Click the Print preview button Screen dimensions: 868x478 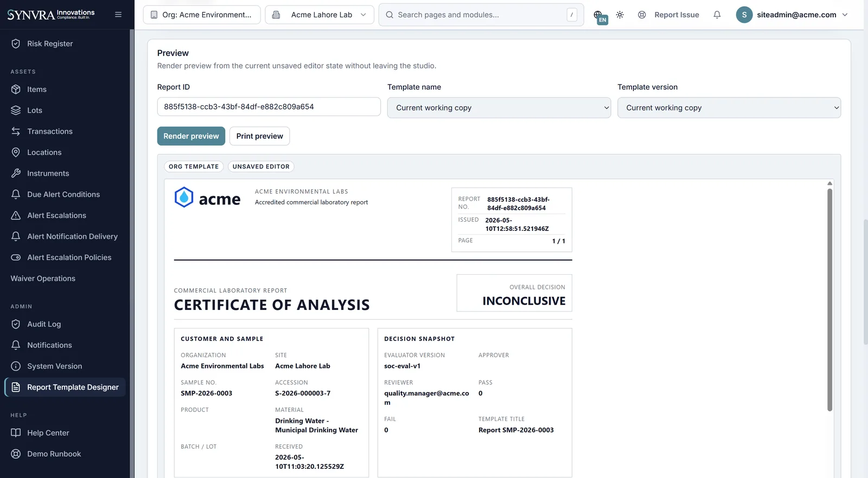click(259, 136)
